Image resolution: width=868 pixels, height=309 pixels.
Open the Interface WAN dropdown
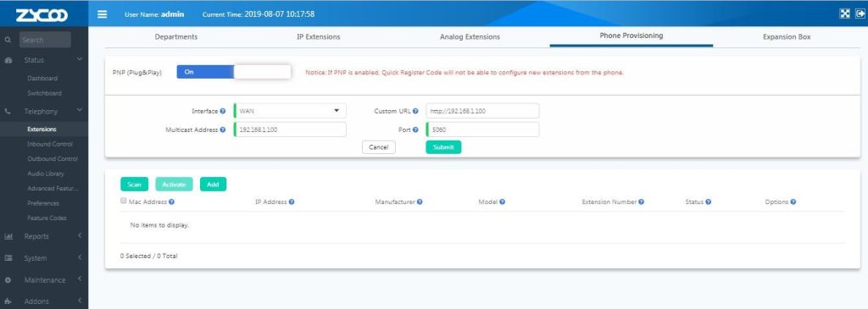[x=290, y=111]
